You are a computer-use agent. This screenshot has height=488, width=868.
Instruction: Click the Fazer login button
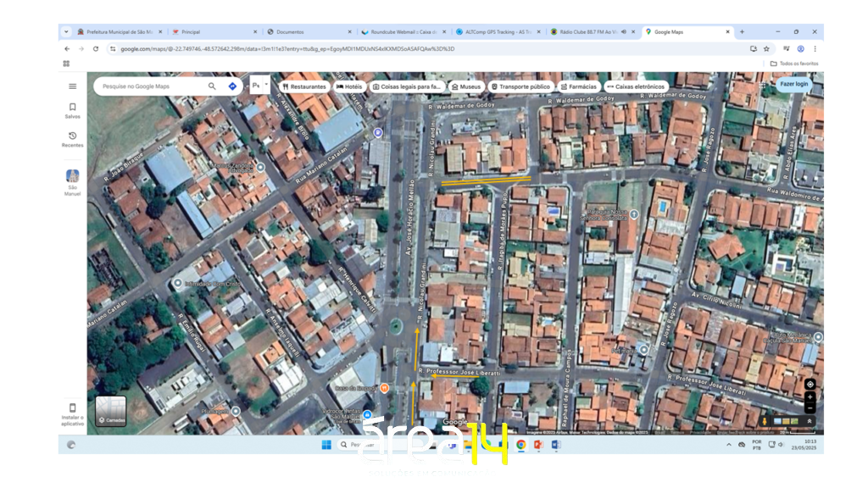pyautogui.click(x=793, y=84)
